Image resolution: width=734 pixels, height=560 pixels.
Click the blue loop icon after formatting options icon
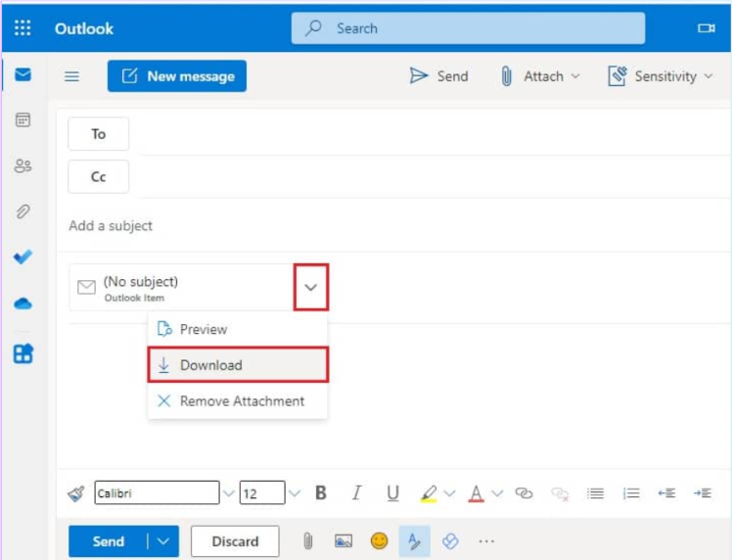point(450,541)
